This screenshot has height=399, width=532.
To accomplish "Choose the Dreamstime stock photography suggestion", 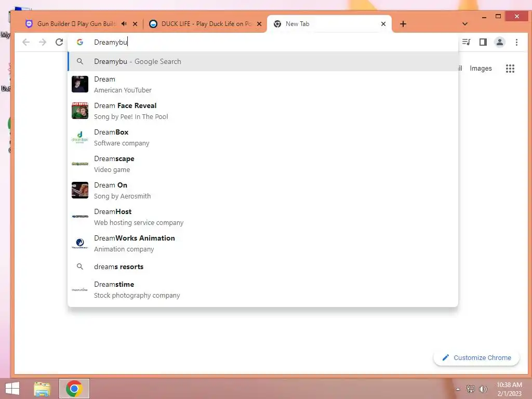I will (x=263, y=290).
